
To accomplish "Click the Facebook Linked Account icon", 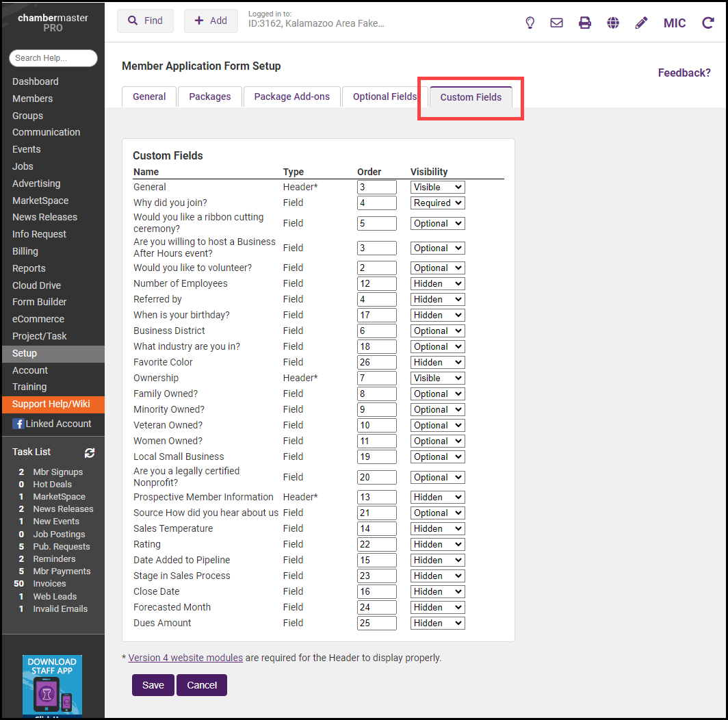I will (x=18, y=424).
